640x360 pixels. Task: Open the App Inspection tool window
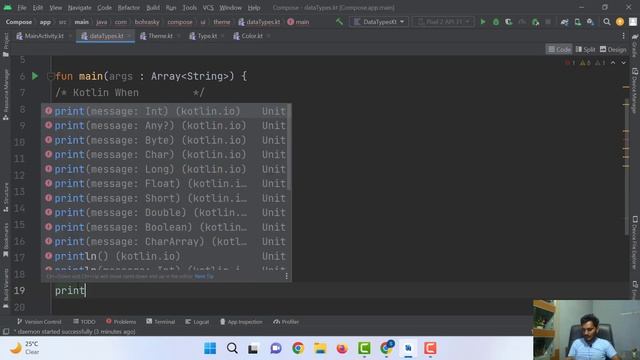click(x=241, y=322)
